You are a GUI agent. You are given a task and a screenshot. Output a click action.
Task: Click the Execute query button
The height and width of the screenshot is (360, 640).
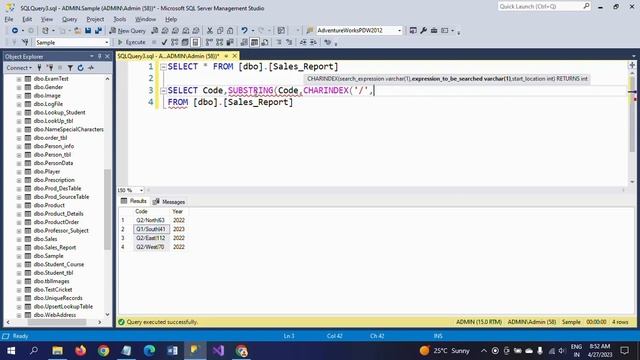point(131,42)
